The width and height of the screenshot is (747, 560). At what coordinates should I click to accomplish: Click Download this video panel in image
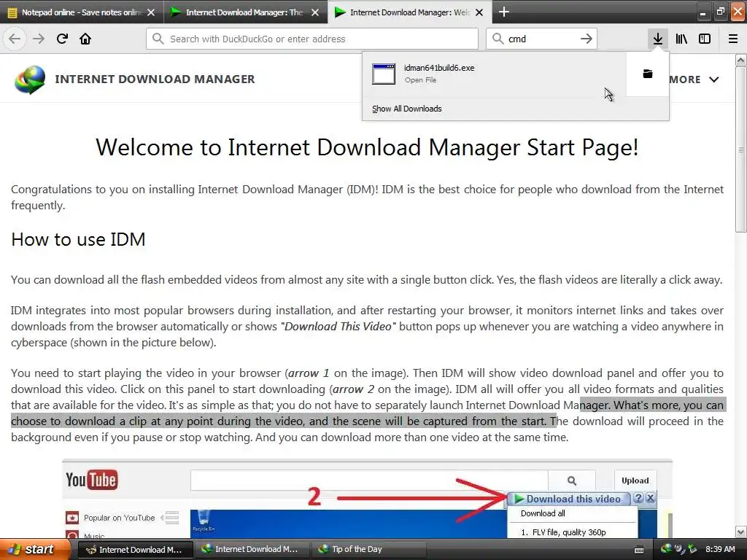click(568, 499)
